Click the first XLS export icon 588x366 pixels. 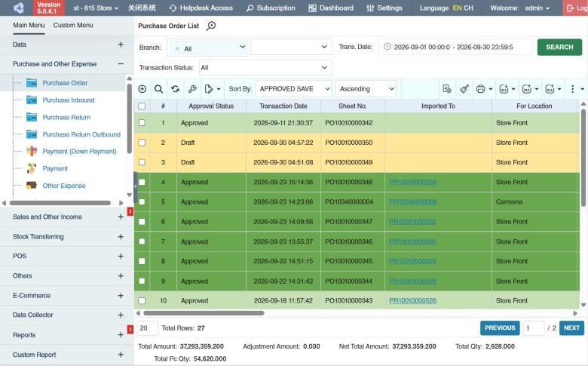click(504, 89)
